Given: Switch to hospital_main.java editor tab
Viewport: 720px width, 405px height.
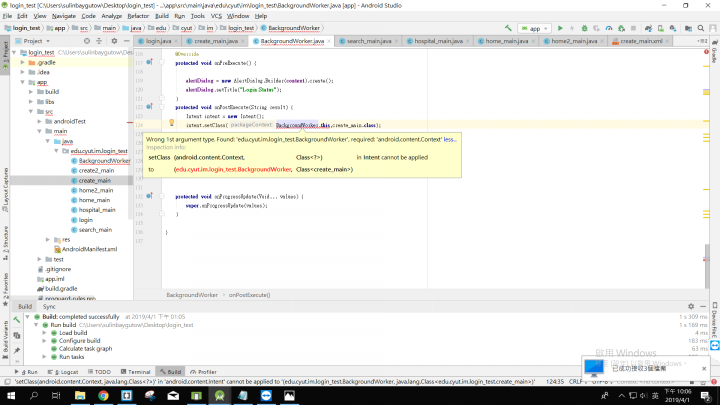Looking at the screenshot, I should click(438, 41).
